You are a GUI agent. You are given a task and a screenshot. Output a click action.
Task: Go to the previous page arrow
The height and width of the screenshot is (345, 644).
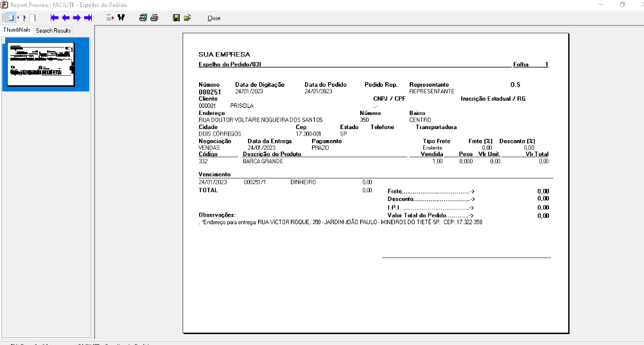(x=65, y=18)
